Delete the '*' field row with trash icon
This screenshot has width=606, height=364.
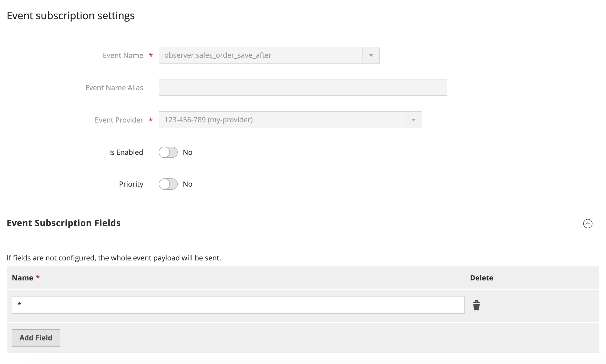point(476,305)
